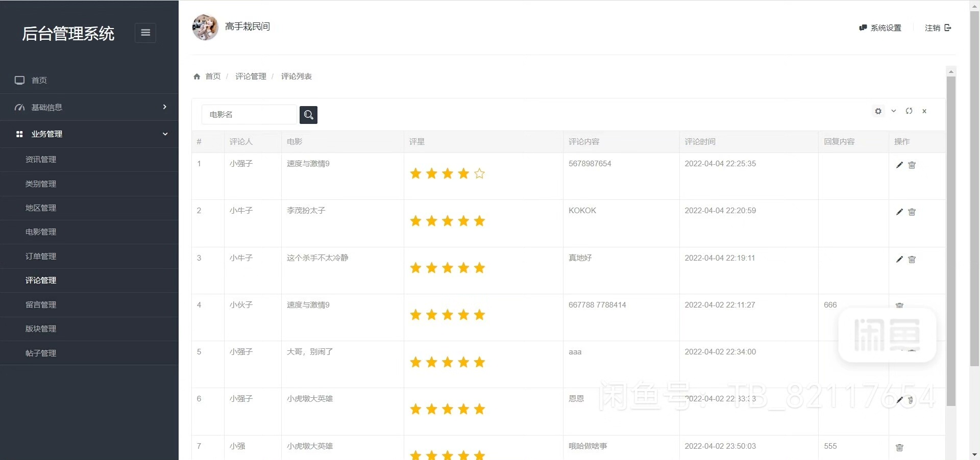Open 电影管理 in the sidebar
980x460 pixels.
point(41,232)
